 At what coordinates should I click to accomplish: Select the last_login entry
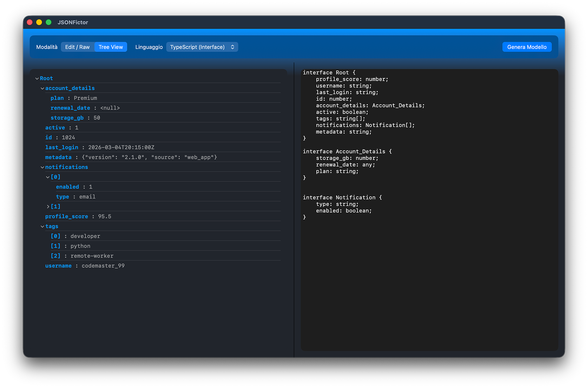point(62,148)
